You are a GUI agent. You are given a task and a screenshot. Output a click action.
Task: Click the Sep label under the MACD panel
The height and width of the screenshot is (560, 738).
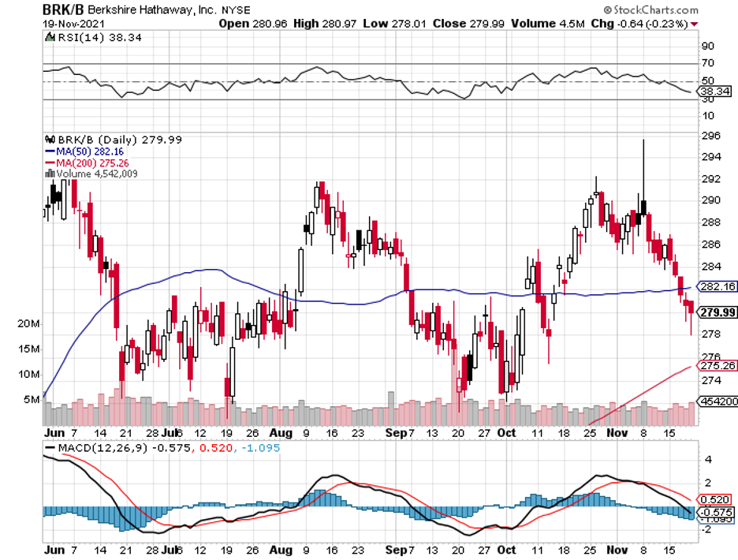(396, 550)
